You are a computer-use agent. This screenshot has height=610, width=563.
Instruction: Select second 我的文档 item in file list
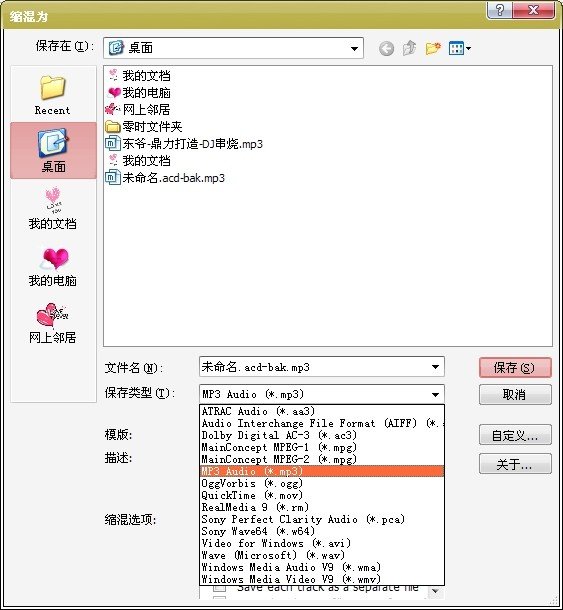[x=139, y=161]
